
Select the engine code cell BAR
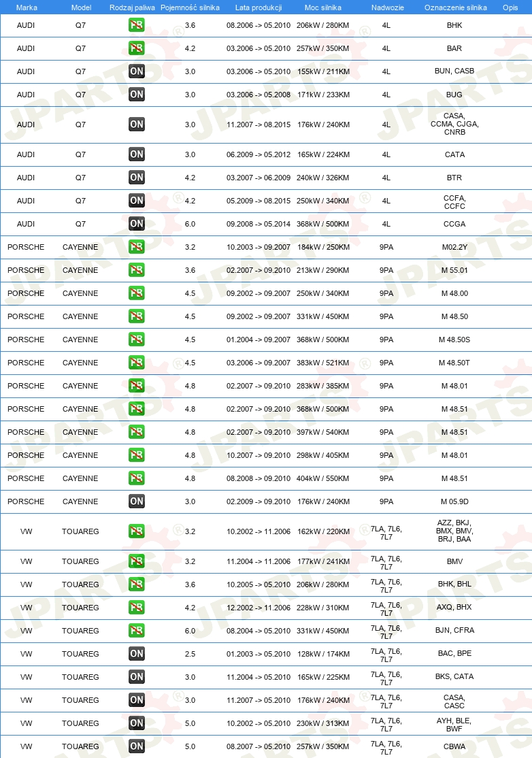(454, 48)
